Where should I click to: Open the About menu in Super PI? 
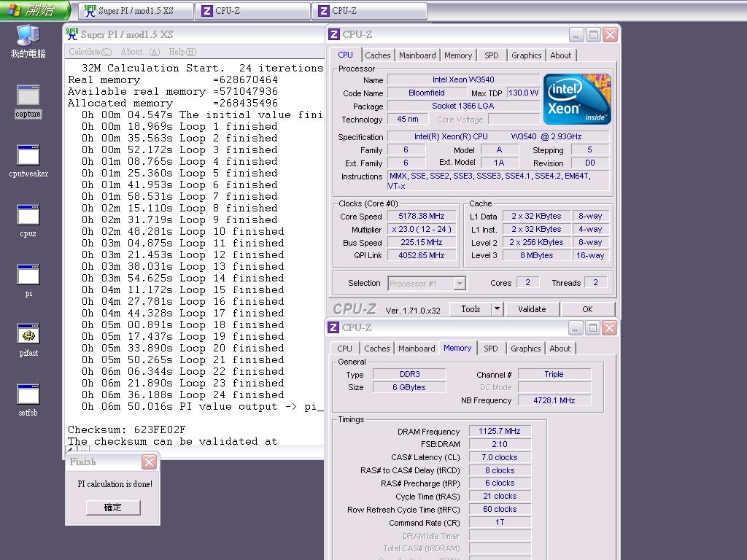[x=140, y=52]
